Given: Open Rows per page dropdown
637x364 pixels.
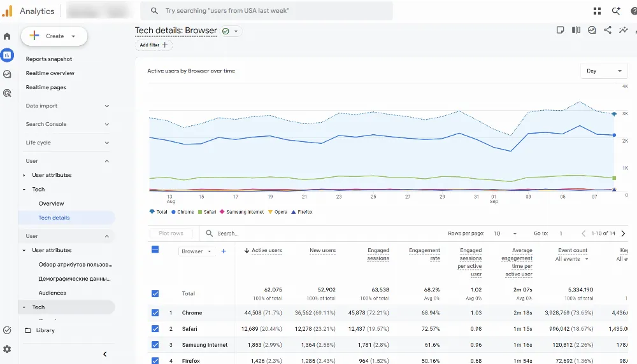Looking at the screenshot, I should pos(505,234).
